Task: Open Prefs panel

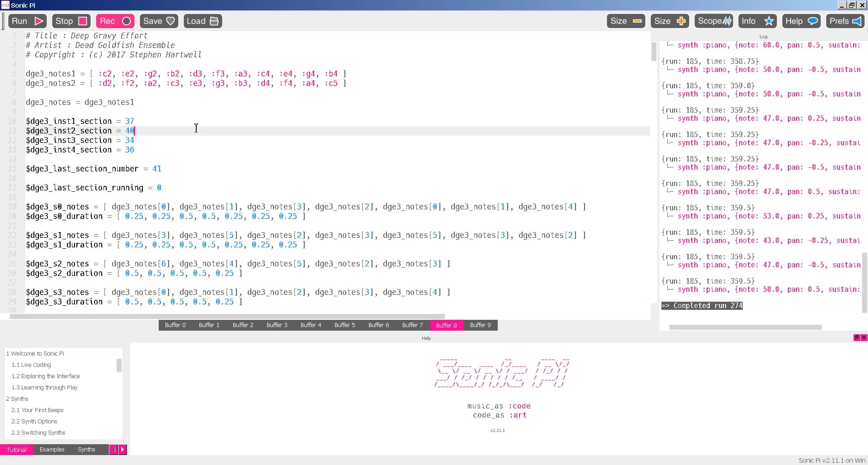Action: (845, 21)
